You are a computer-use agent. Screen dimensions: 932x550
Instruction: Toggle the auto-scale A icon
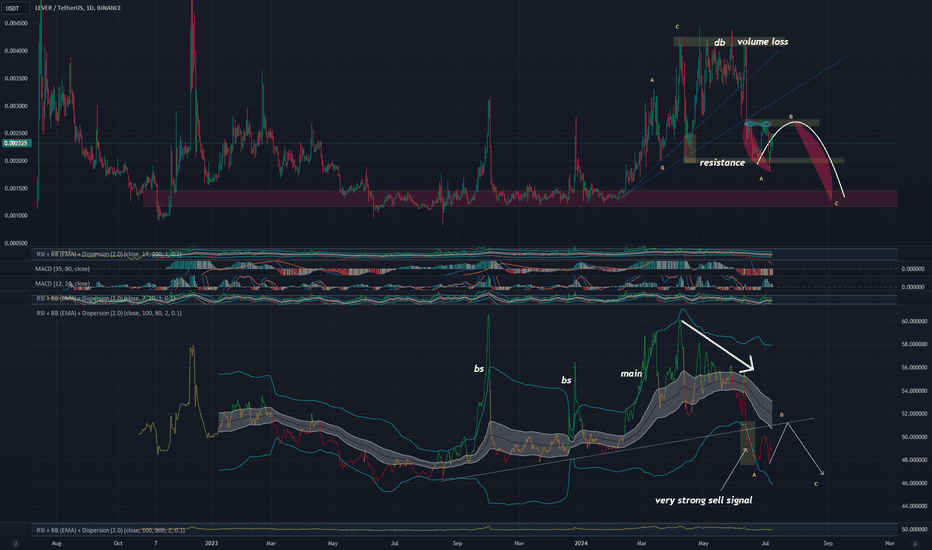pyautogui.click(x=915, y=543)
